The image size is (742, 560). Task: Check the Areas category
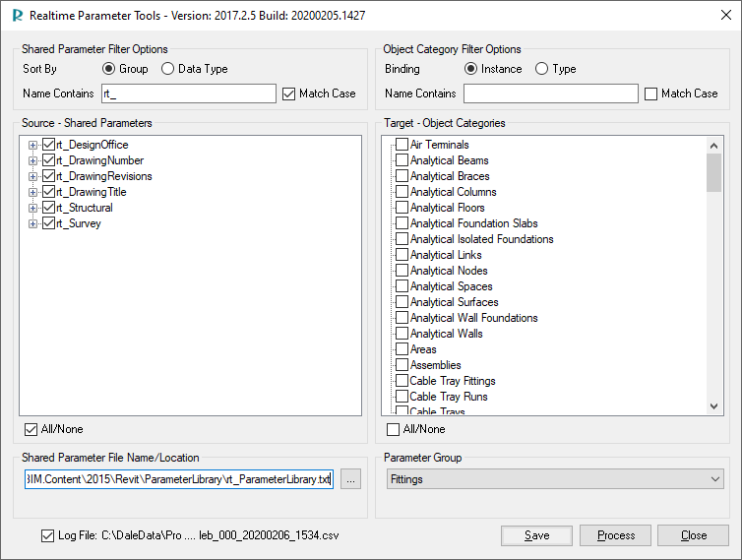pos(402,349)
